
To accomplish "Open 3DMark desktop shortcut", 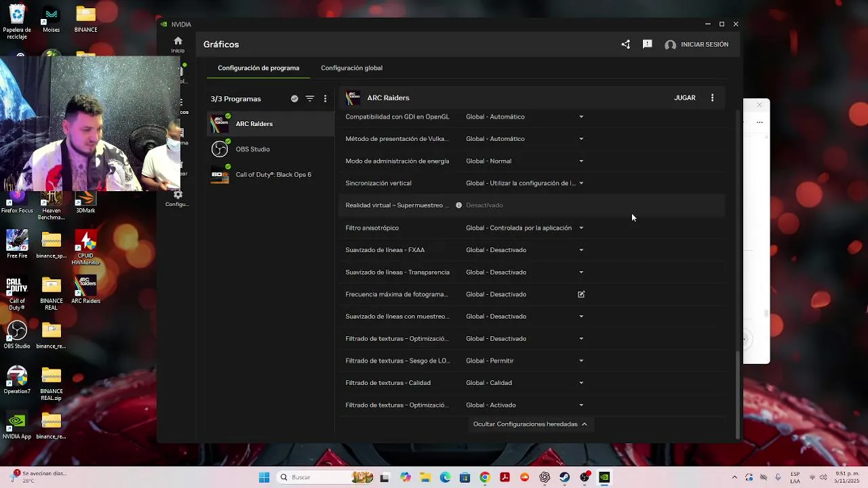I will (x=85, y=201).
